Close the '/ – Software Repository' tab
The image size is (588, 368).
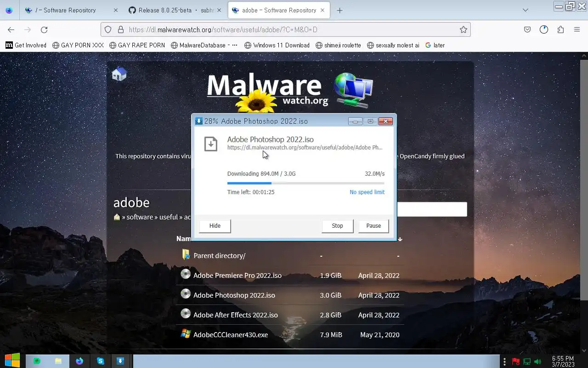point(115,10)
